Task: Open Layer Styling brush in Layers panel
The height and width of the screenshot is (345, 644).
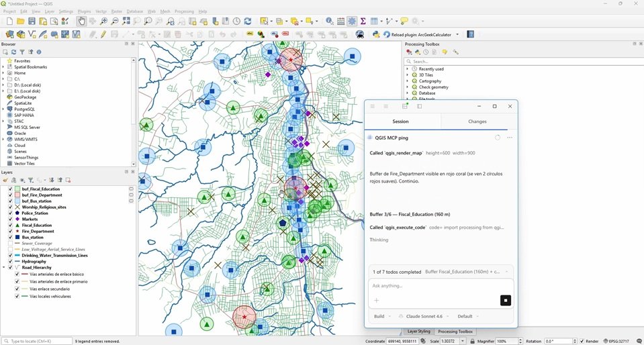Action: (5, 180)
